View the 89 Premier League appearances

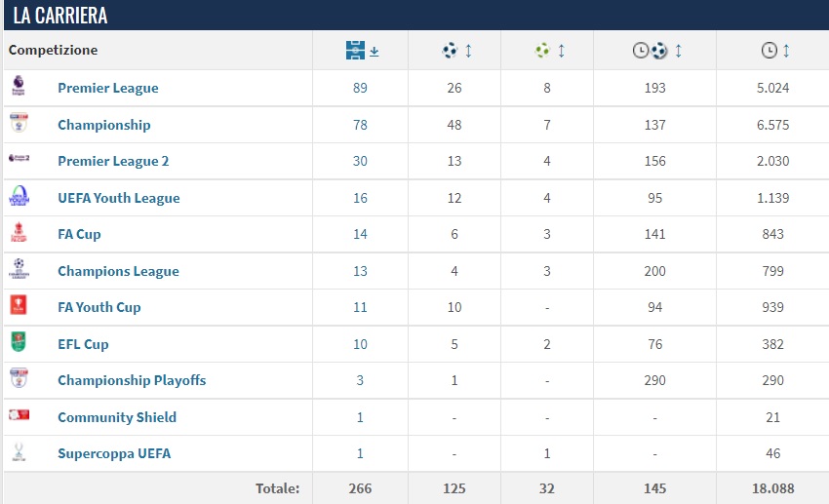click(360, 88)
